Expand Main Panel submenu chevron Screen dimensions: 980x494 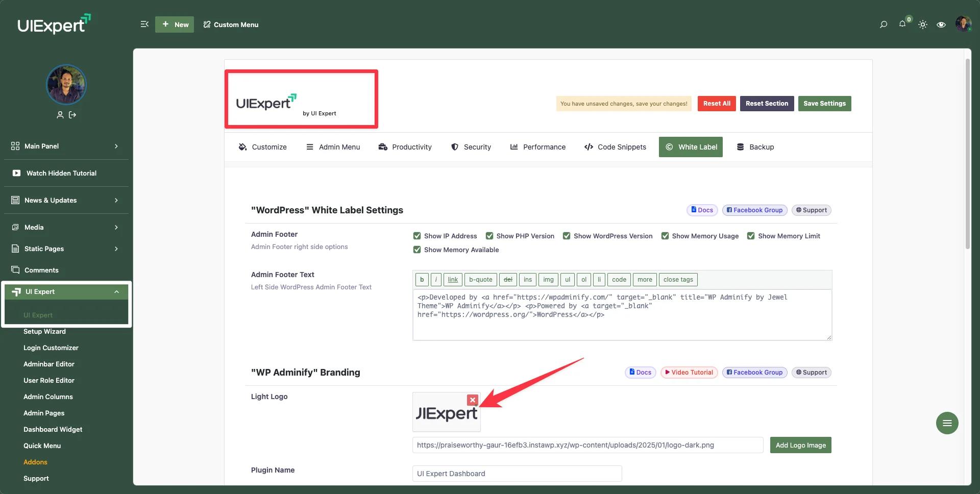pyautogui.click(x=116, y=146)
